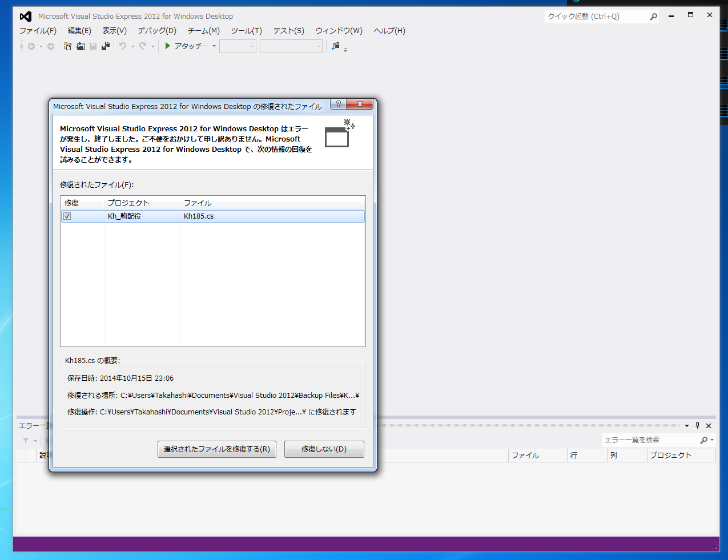The image size is (728, 560).
Task: Click the error list filter funnel icon
Action: [x=26, y=440]
